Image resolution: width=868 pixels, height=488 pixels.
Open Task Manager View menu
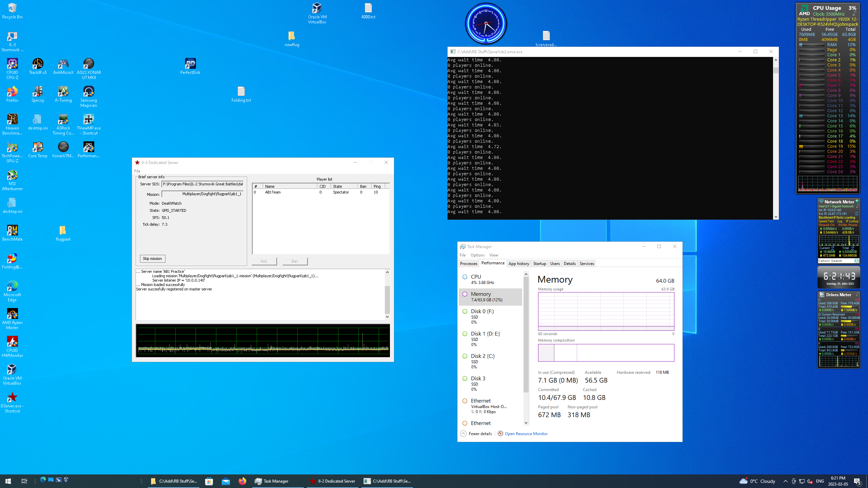tap(494, 255)
